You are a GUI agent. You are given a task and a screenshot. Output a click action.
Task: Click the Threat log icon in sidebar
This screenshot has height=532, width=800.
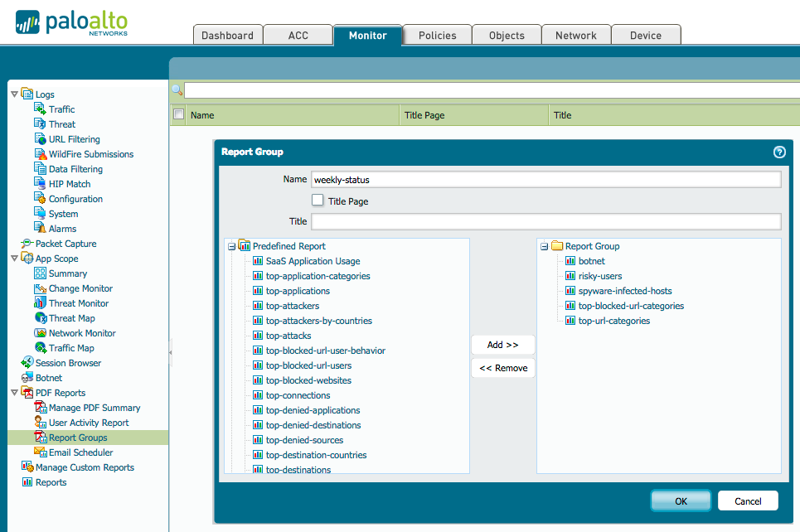point(41,124)
